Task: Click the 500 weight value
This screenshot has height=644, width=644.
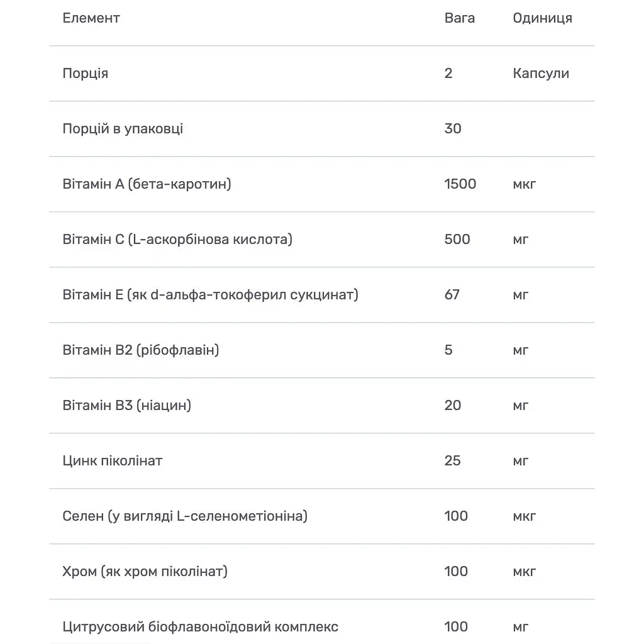Action: [x=457, y=240]
